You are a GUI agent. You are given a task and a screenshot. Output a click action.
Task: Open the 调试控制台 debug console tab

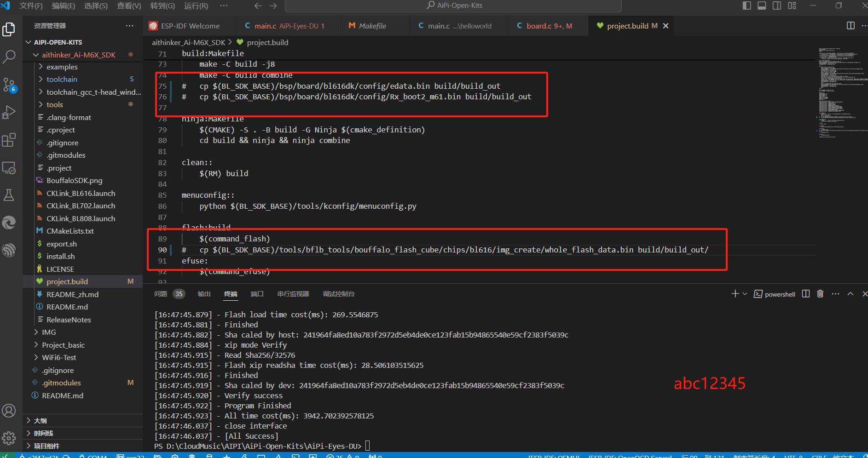pos(338,294)
